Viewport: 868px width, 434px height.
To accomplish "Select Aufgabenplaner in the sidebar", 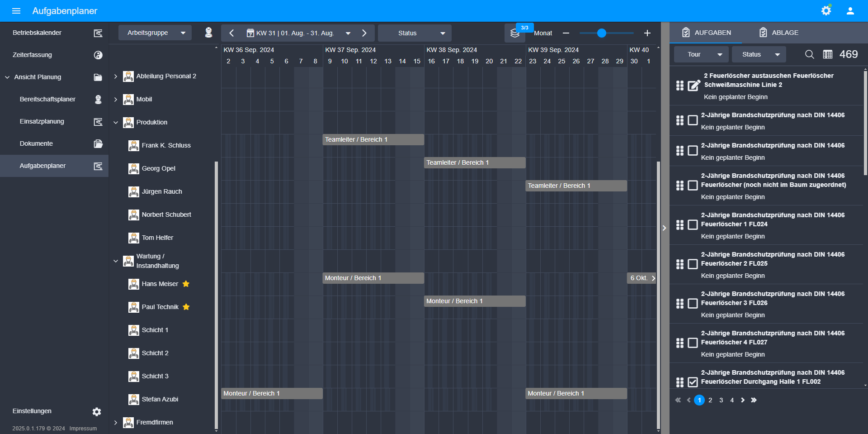I will pos(54,166).
